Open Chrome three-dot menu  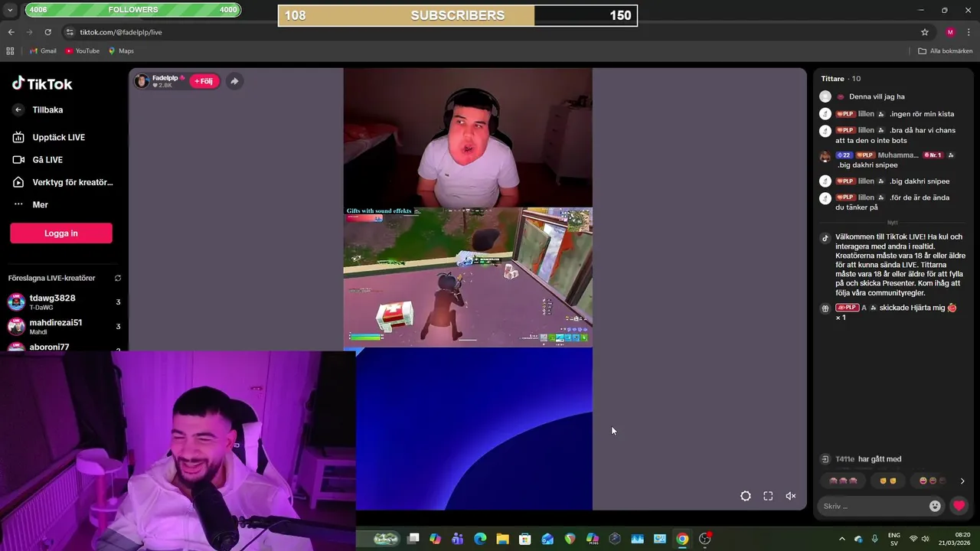[x=969, y=32]
